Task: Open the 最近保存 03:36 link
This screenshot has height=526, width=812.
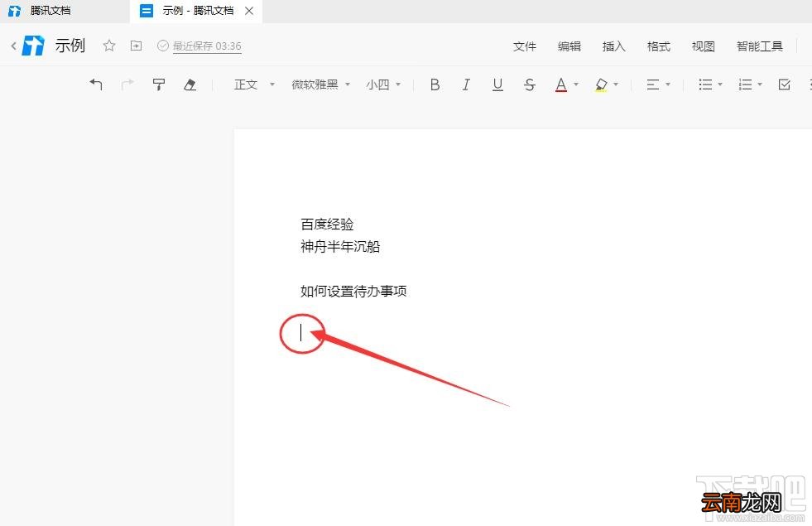Action: [x=207, y=46]
